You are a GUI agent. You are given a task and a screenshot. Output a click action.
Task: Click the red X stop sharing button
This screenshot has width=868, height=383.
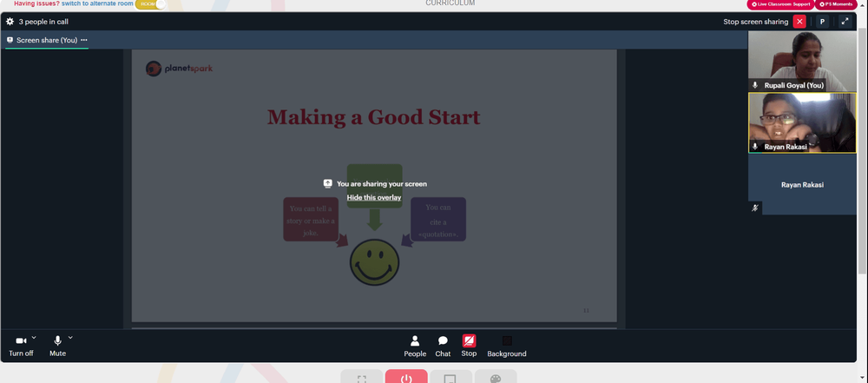pyautogui.click(x=799, y=22)
